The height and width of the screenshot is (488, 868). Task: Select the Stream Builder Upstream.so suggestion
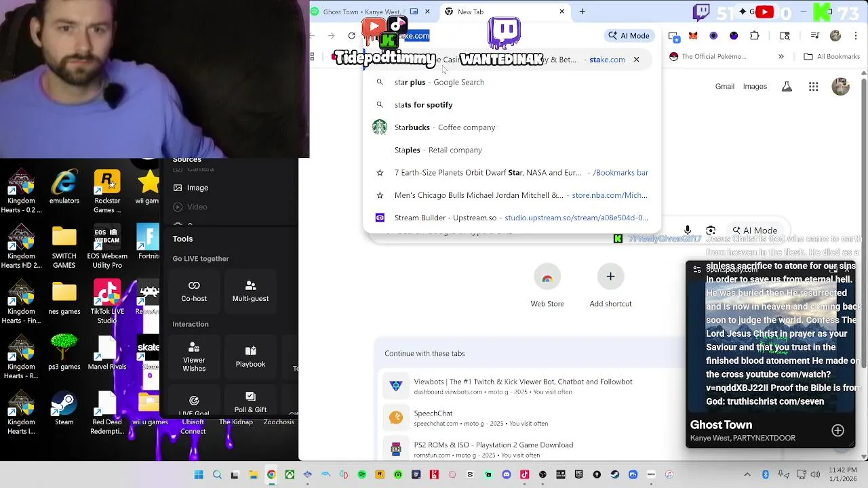click(512, 218)
